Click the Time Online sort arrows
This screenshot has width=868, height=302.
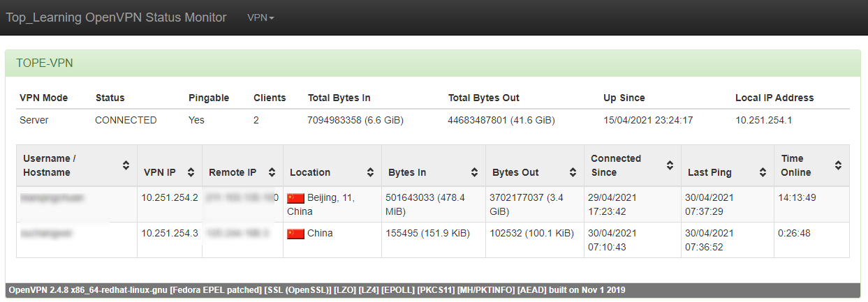[838, 165]
